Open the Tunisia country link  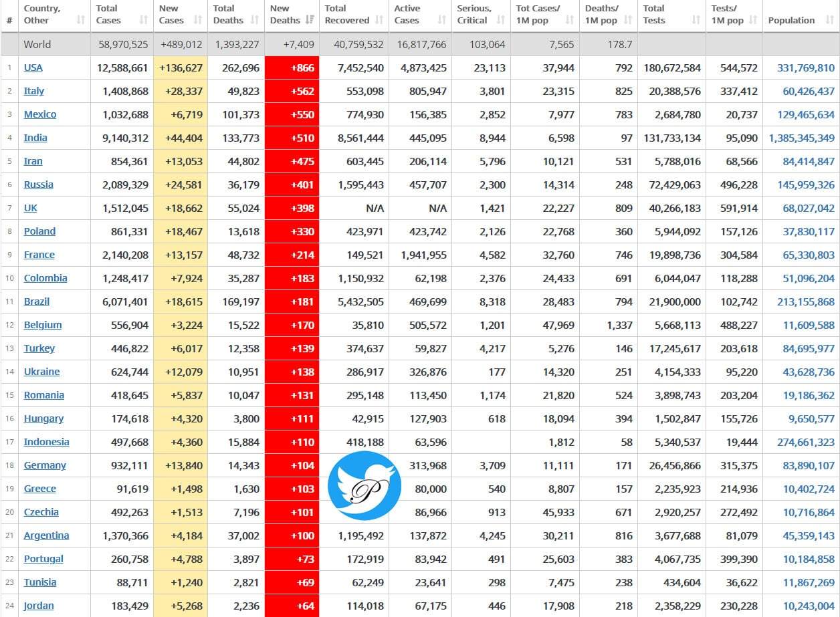pyautogui.click(x=40, y=582)
